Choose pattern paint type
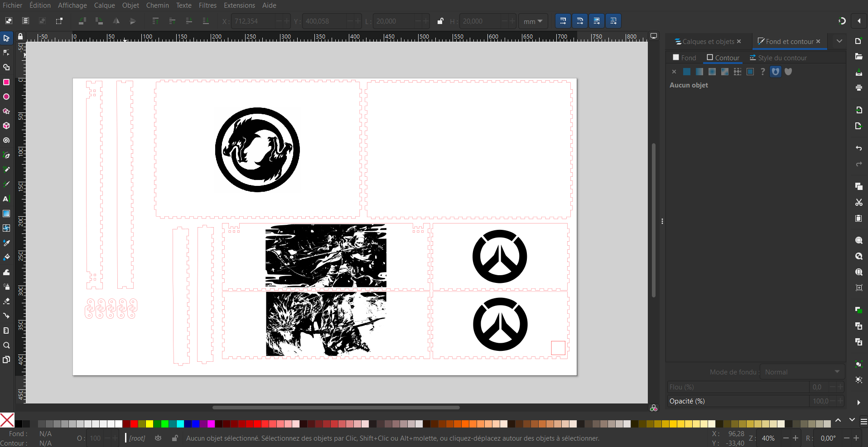 738,72
